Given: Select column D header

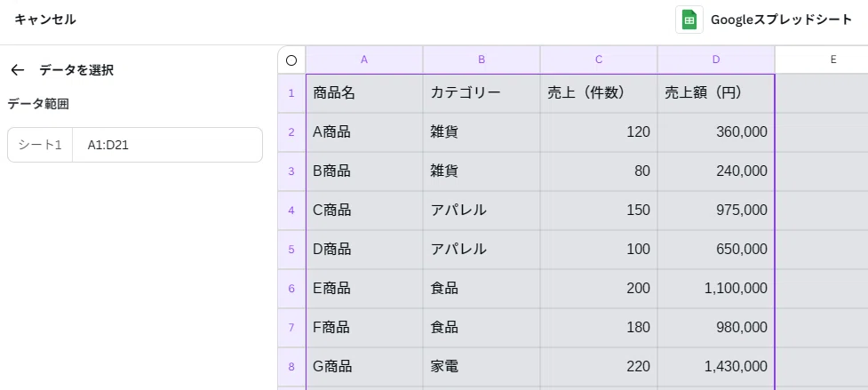Looking at the screenshot, I should pyautogui.click(x=716, y=60).
